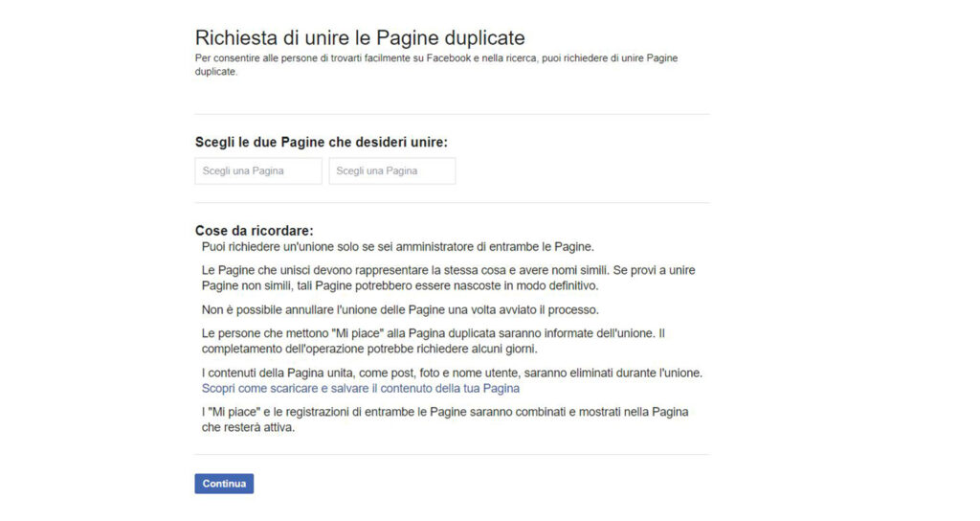Click 'Non è possibile annullare l'unione' sentence

pos(400,310)
